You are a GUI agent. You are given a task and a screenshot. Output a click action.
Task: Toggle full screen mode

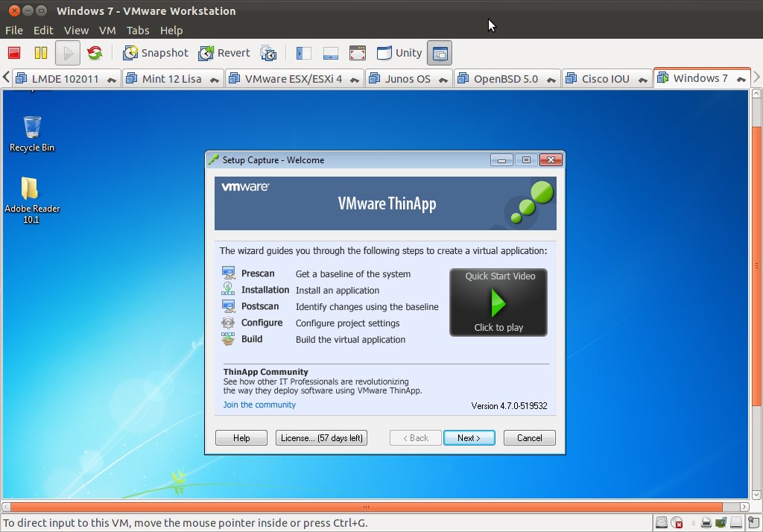[357, 52]
